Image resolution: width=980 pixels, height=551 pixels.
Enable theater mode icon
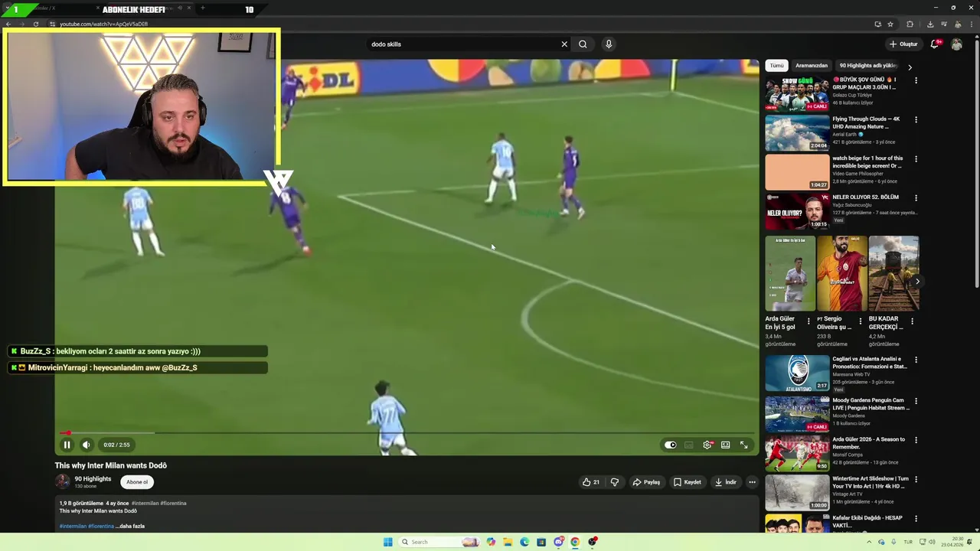click(x=725, y=445)
